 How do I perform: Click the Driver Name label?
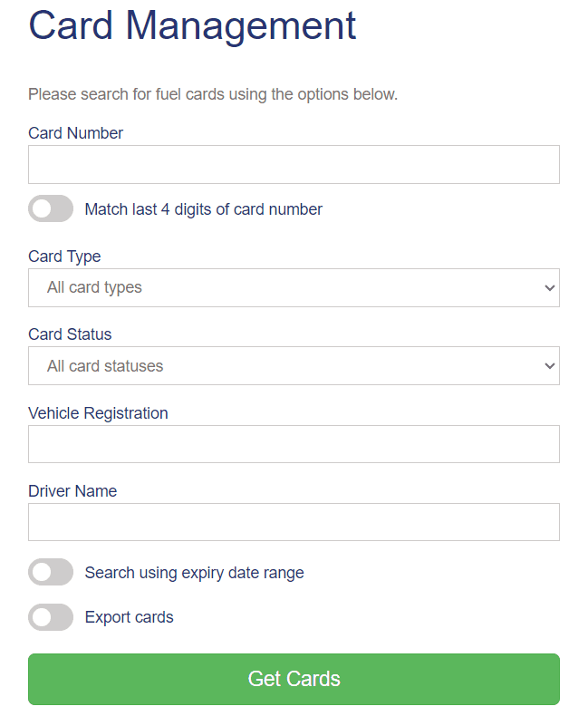(72, 491)
